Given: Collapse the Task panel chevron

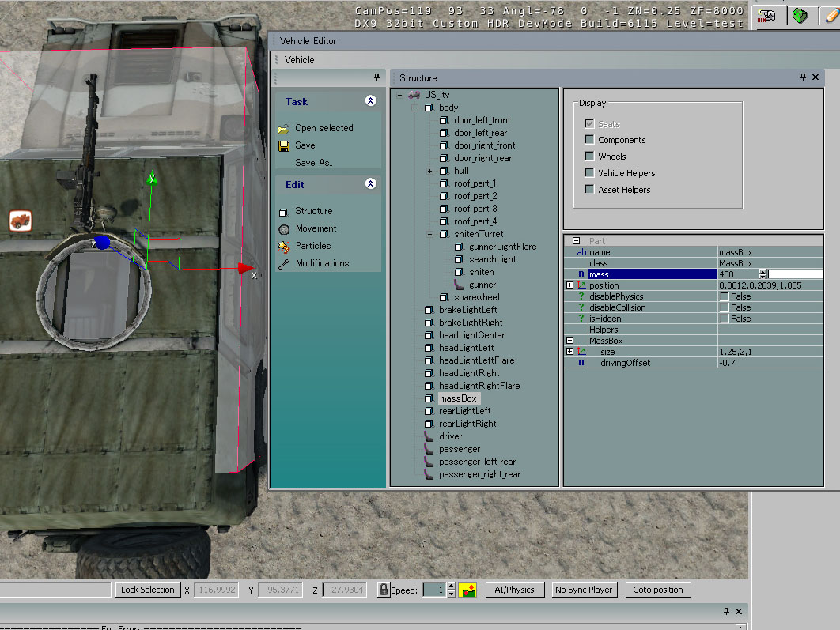Looking at the screenshot, I should coord(370,100).
